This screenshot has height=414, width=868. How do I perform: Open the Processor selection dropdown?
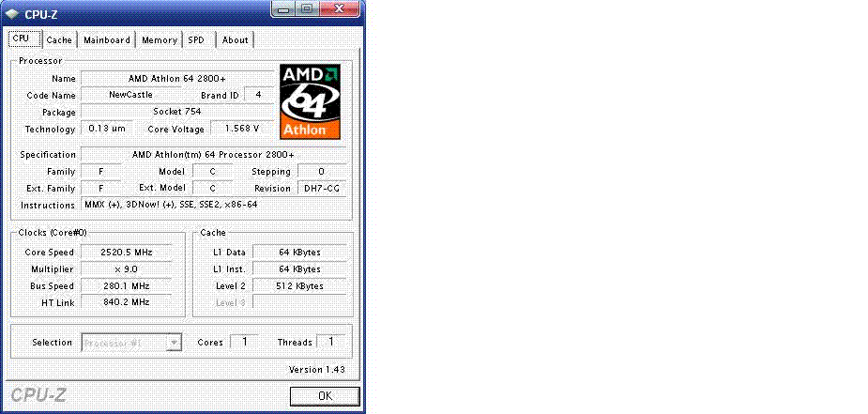pyautogui.click(x=131, y=343)
